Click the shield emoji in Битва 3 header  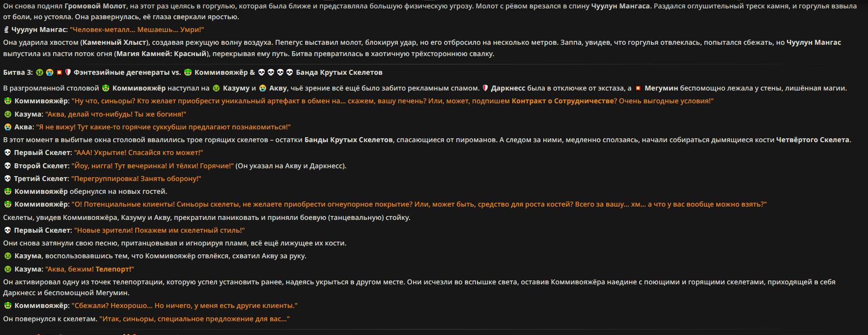tap(68, 72)
